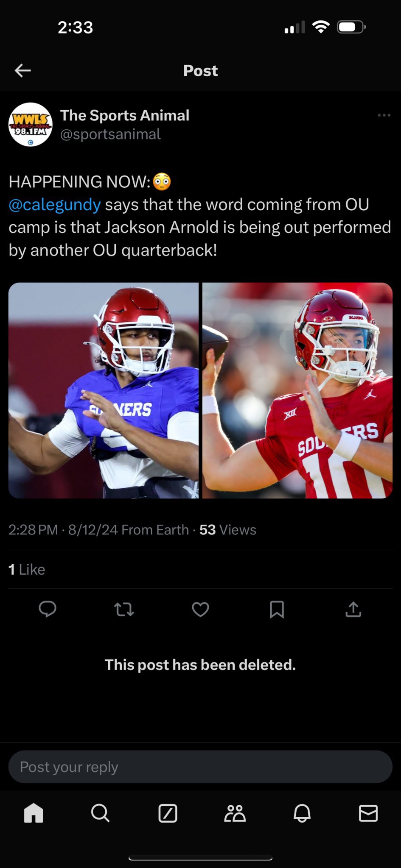Tap the reply speech bubble icon
This screenshot has height=868, width=401.
(48, 609)
